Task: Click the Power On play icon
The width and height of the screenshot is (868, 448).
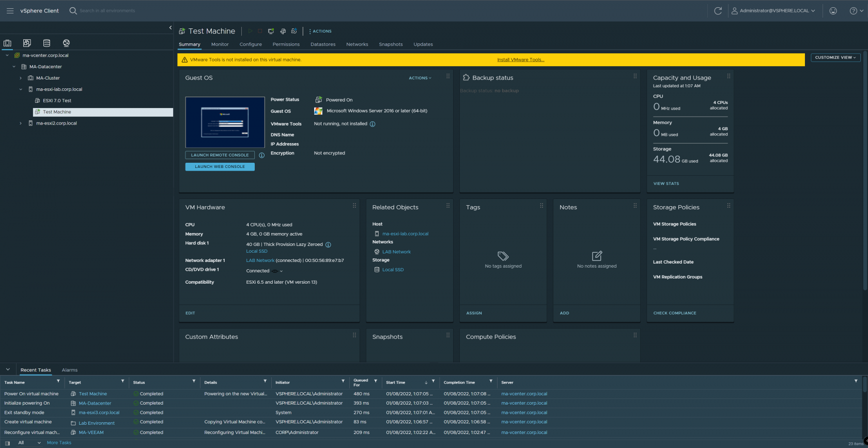Action: point(250,31)
